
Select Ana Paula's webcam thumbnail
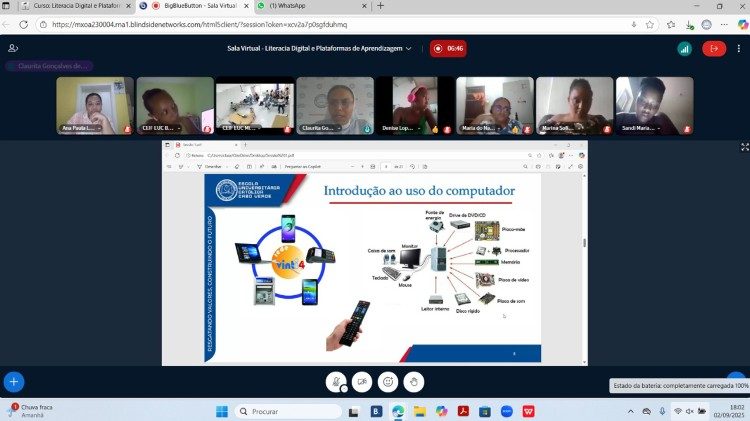[x=95, y=105]
